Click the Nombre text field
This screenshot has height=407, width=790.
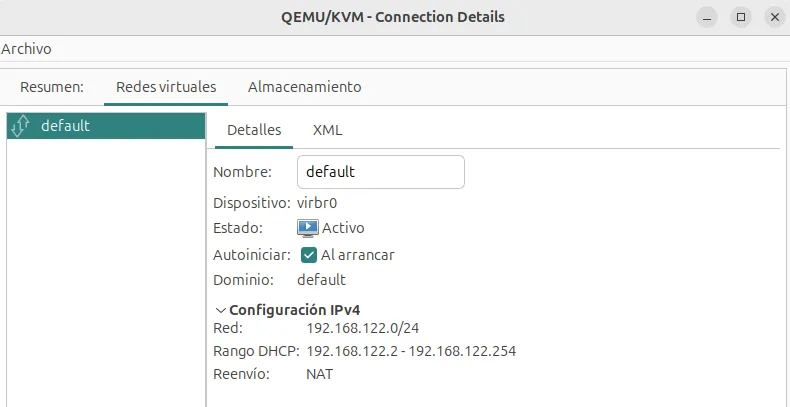[x=381, y=172]
